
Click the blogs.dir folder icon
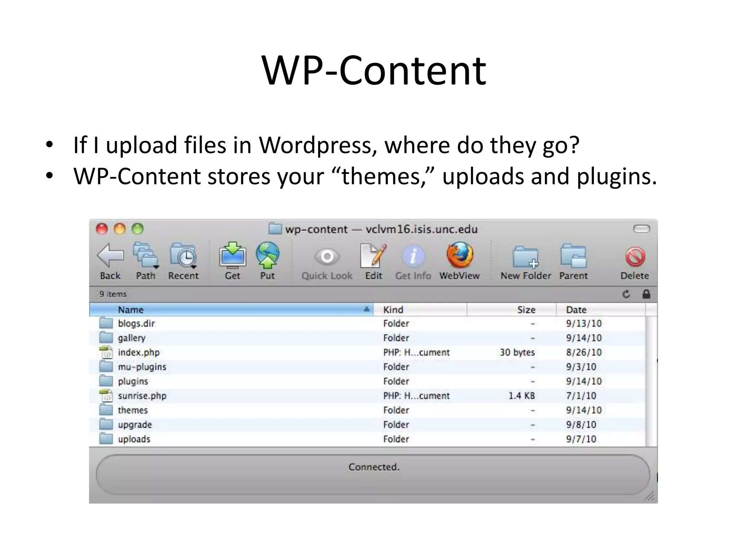(106, 323)
